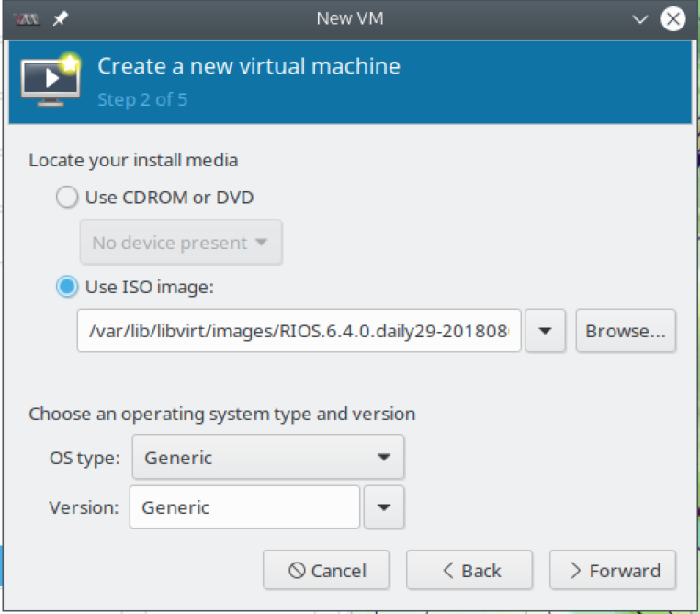Click the new virtual machine monitor icon
Screen dimensions: 700x614
click(51, 79)
